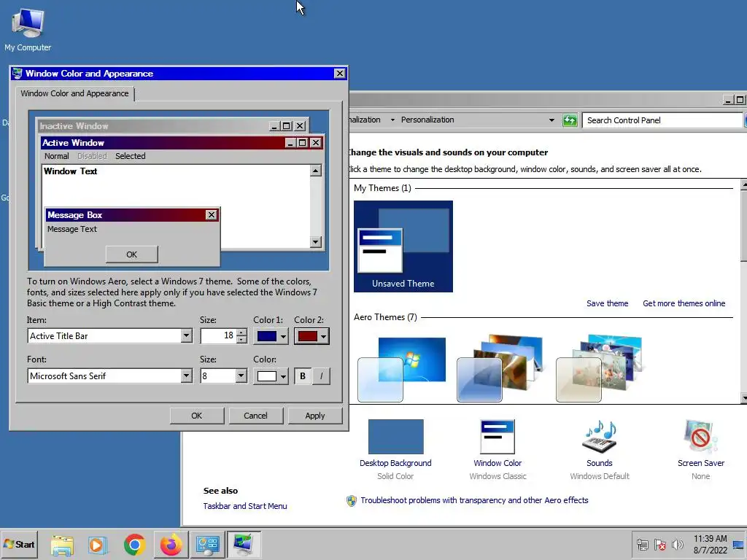Click Normal in the preview menu
This screenshot has height=560, width=747.
[x=57, y=156]
